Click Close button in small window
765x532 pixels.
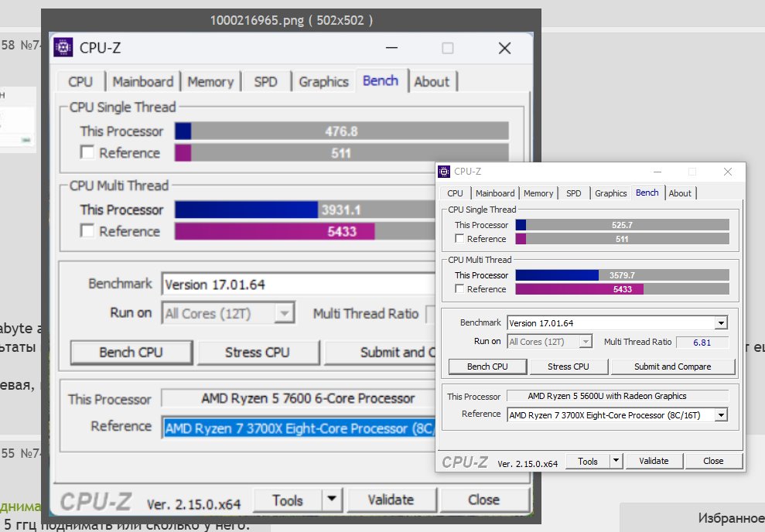coord(713,461)
